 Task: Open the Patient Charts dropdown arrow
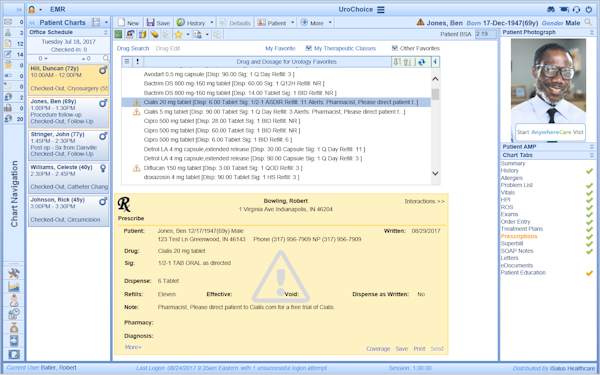[x=106, y=23]
